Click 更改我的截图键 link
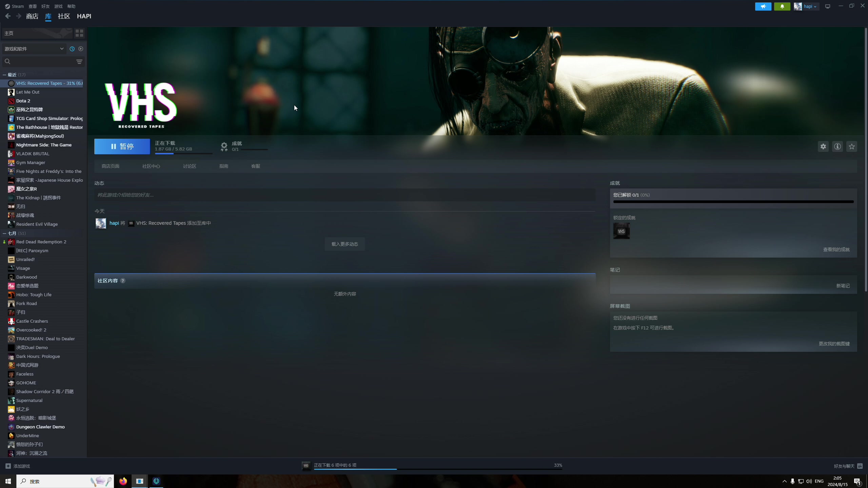Viewport: 868px width, 488px height. coord(834,344)
